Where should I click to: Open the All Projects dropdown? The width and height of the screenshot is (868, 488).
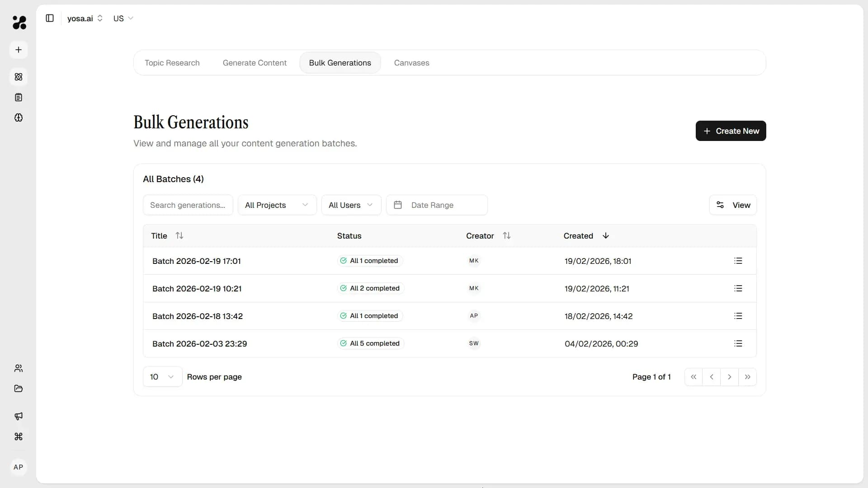277,205
